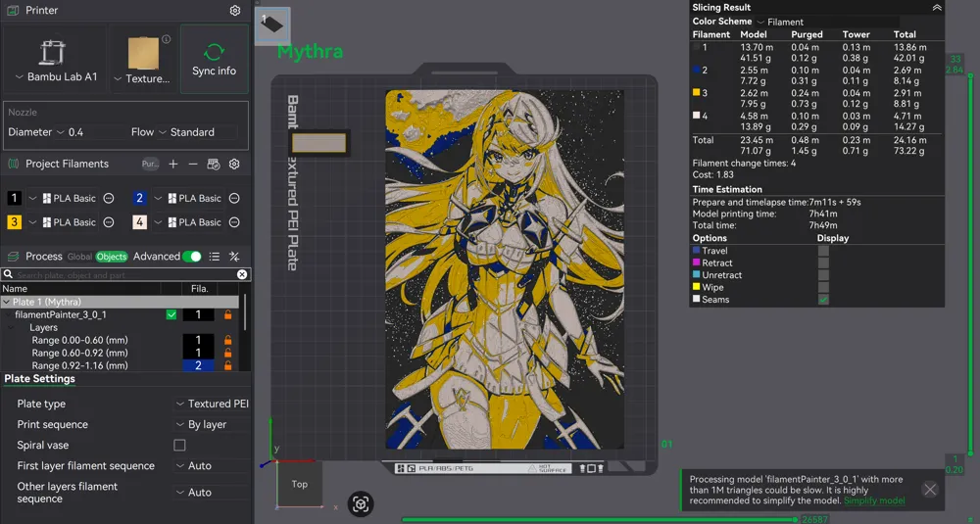Screen dimensions: 980x524
Task: Click the filament cell of Range 0.92-1.16
Action: pyautogui.click(x=198, y=365)
